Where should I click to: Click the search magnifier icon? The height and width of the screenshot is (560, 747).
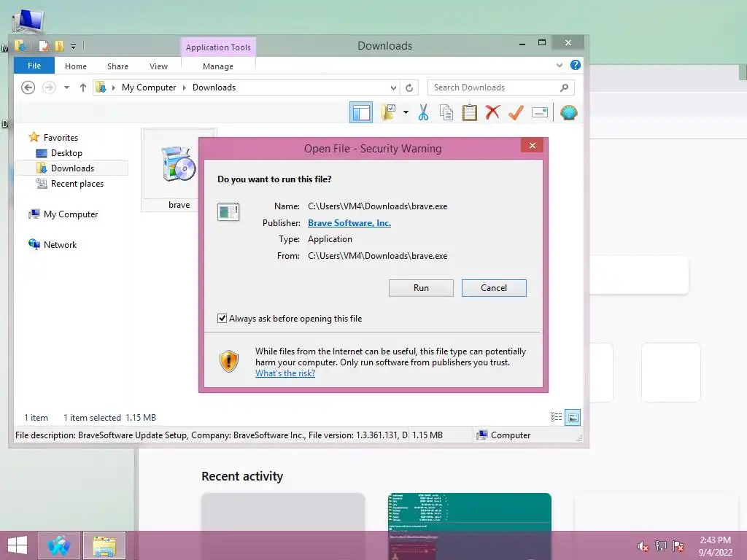(x=564, y=87)
